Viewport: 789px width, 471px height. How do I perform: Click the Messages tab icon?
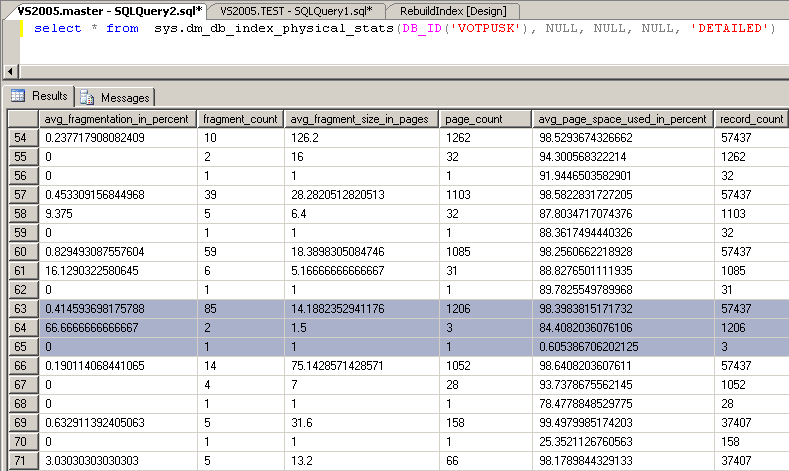click(87, 97)
